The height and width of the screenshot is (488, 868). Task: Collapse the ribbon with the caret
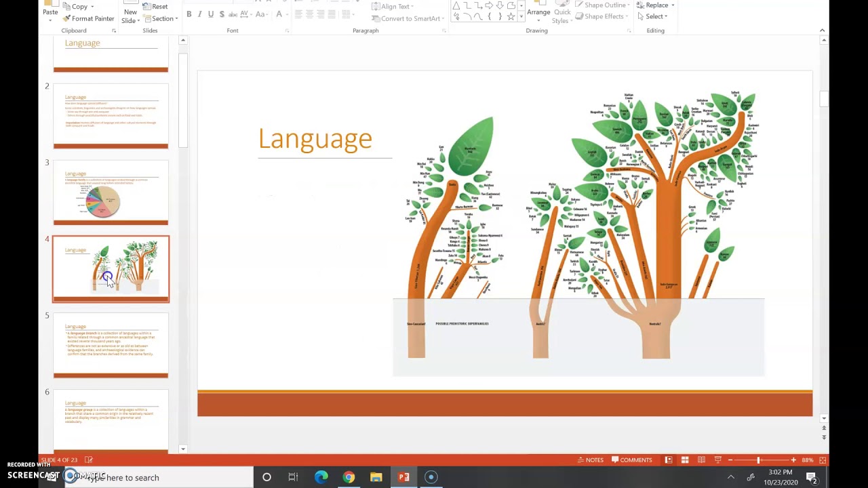(x=822, y=30)
